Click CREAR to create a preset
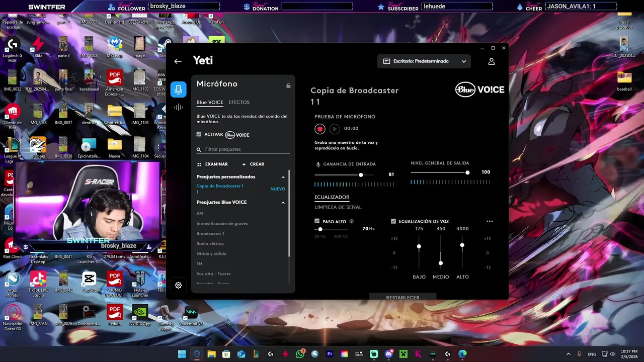 (253, 164)
